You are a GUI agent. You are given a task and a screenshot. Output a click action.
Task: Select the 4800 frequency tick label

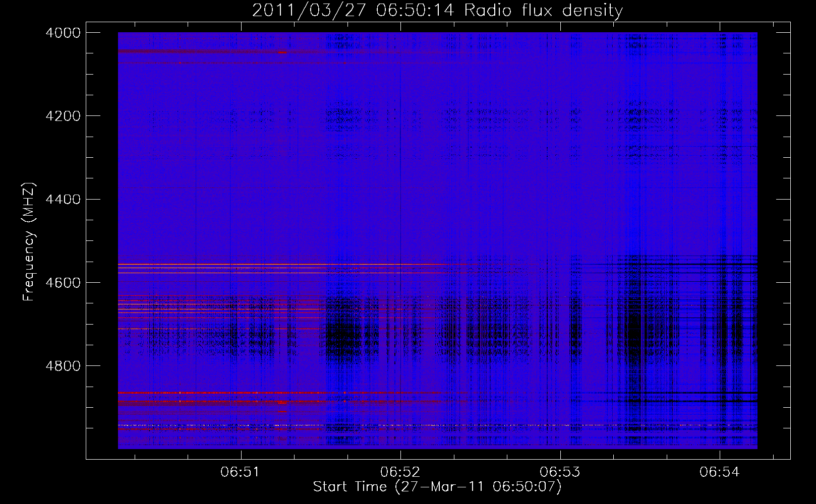click(x=63, y=366)
